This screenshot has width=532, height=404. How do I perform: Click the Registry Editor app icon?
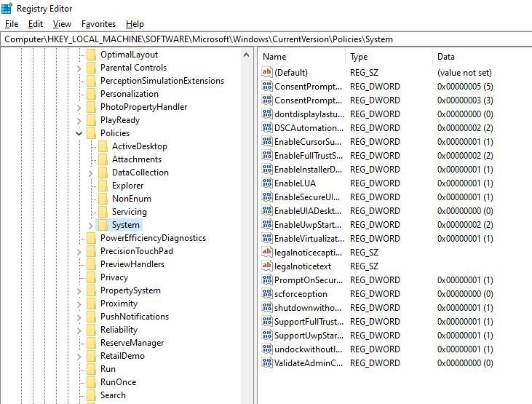point(7,8)
